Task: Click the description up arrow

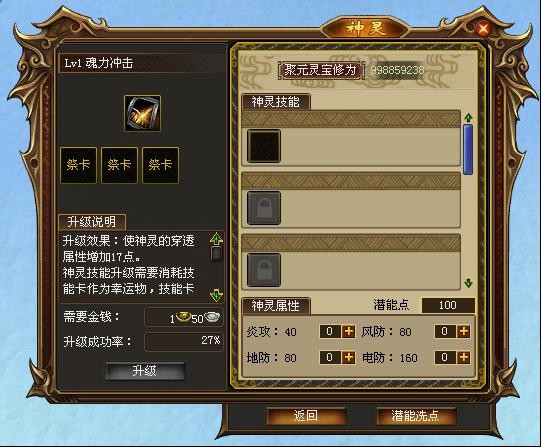Action: point(216,239)
